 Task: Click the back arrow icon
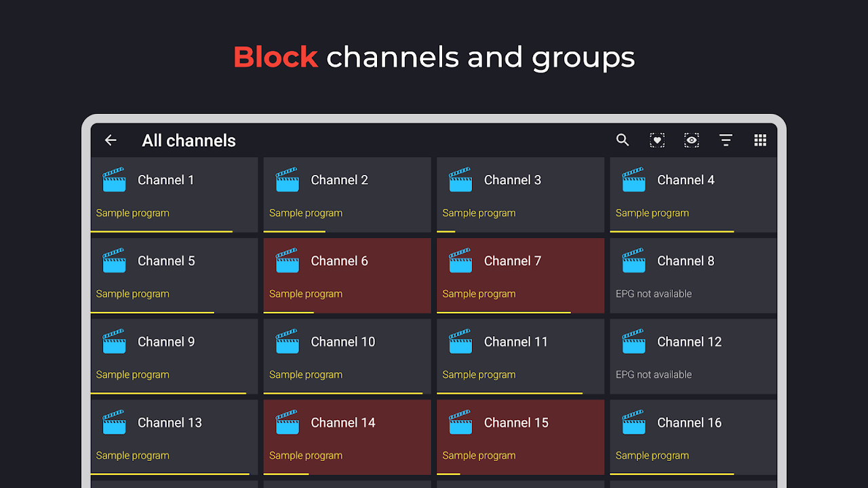click(x=111, y=140)
